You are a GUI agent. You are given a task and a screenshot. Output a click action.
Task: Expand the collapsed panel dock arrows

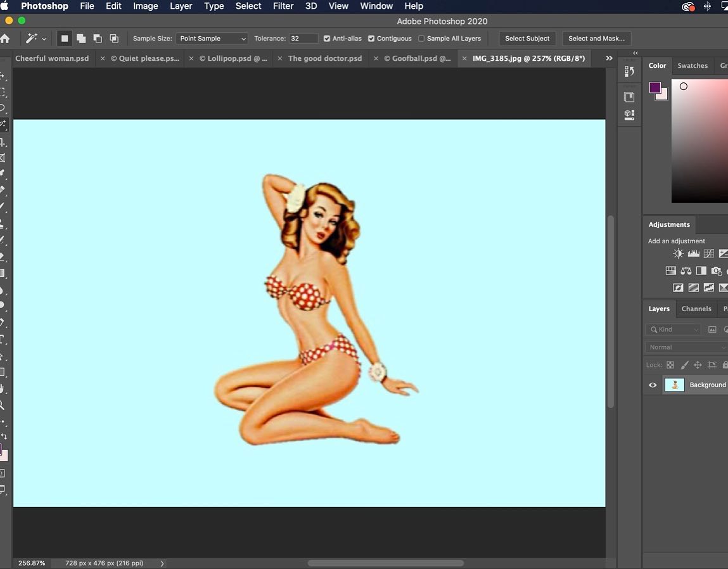[x=635, y=53]
